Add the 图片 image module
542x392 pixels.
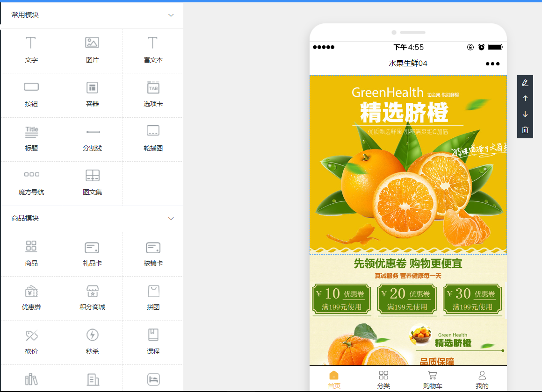click(x=92, y=50)
